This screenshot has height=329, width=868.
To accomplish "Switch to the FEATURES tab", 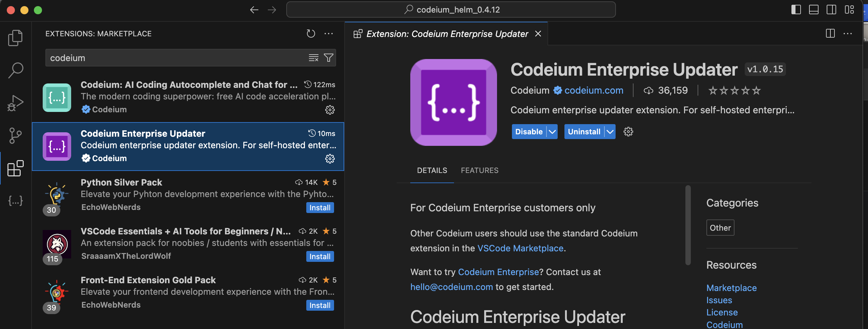I will pos(479,170).
